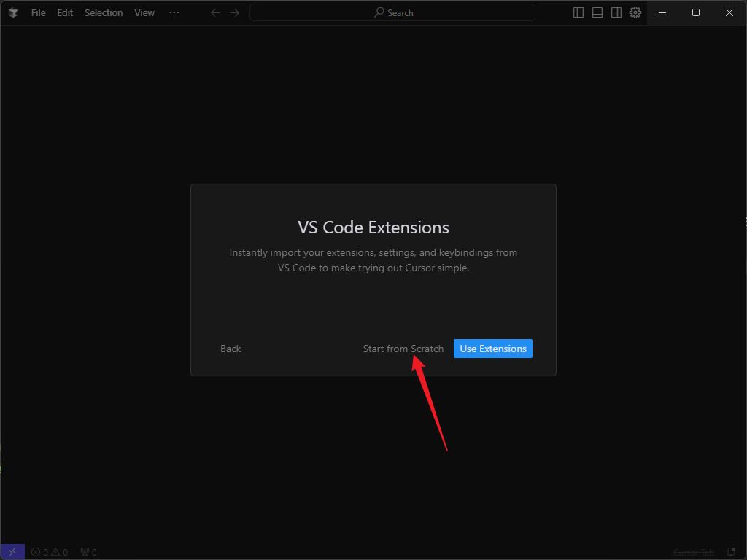Screen dimensions: 747x560
Task: Click the Cursor Tab status item
Action: click(x=694, y=553)
